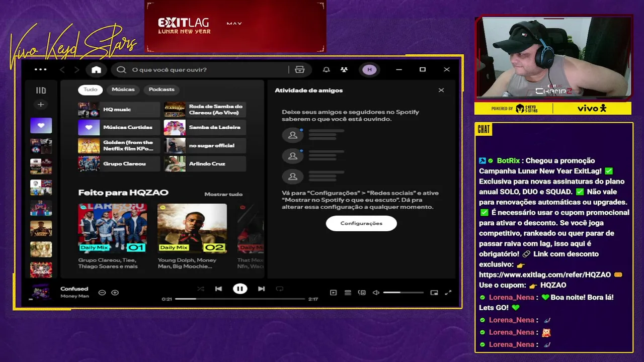Select the Tudo filter chip

pos(91,89)
